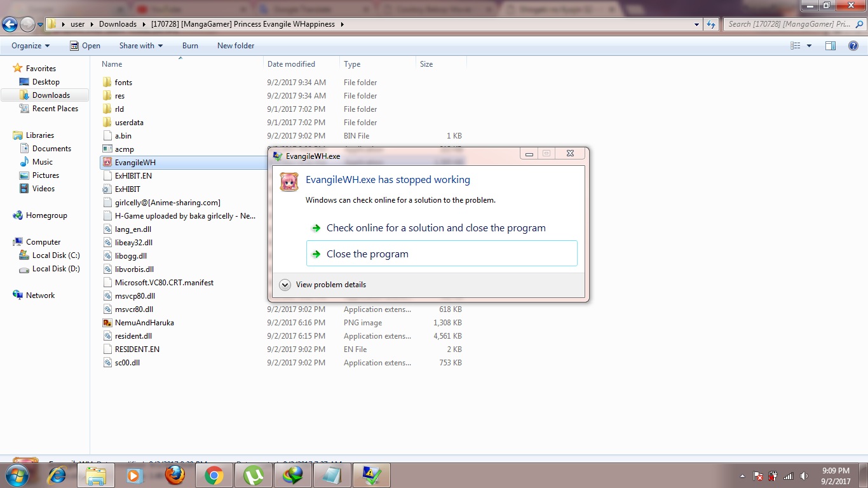Click the Windows Start orb
The width and height of the screenshot is (868, 488).
click(16, 475)
